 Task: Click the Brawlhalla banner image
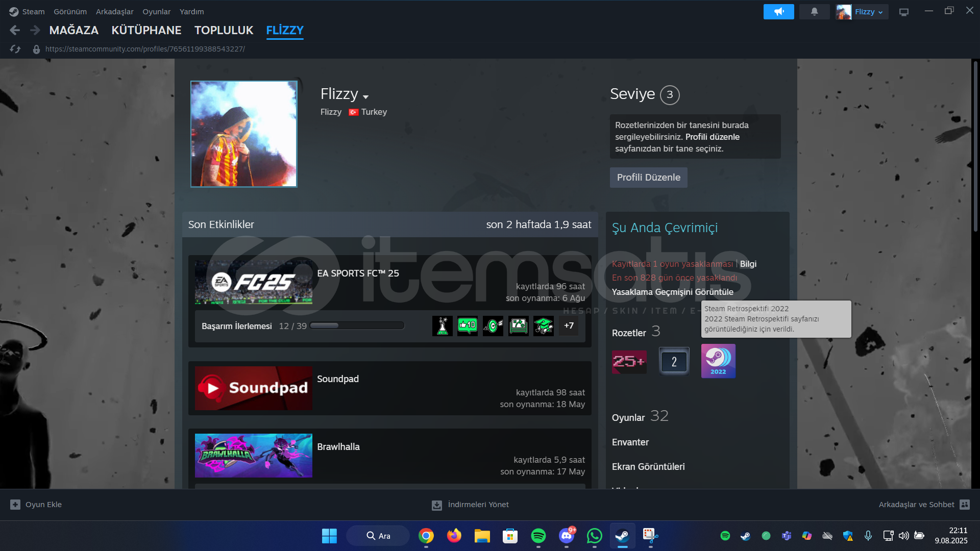pos(254,456)
